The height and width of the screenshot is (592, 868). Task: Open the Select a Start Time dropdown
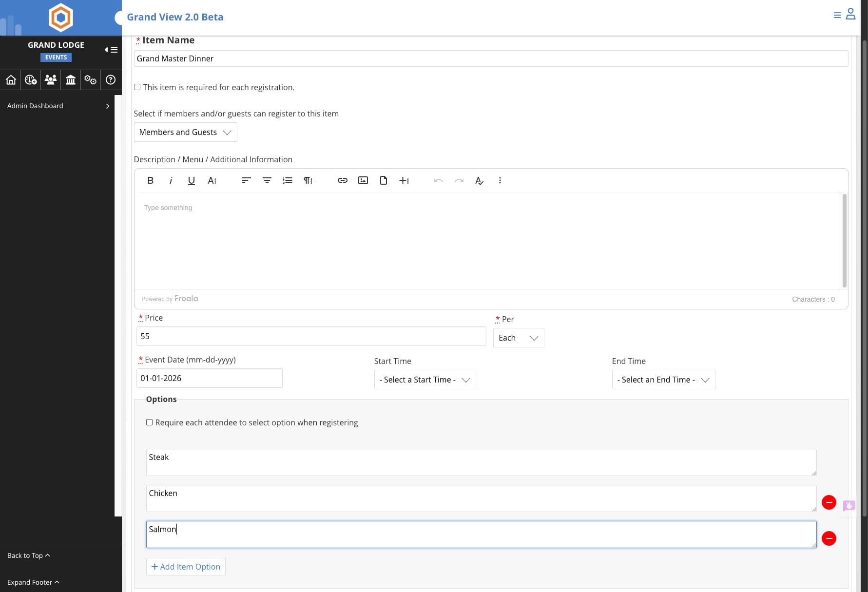(x=425, y=380)
